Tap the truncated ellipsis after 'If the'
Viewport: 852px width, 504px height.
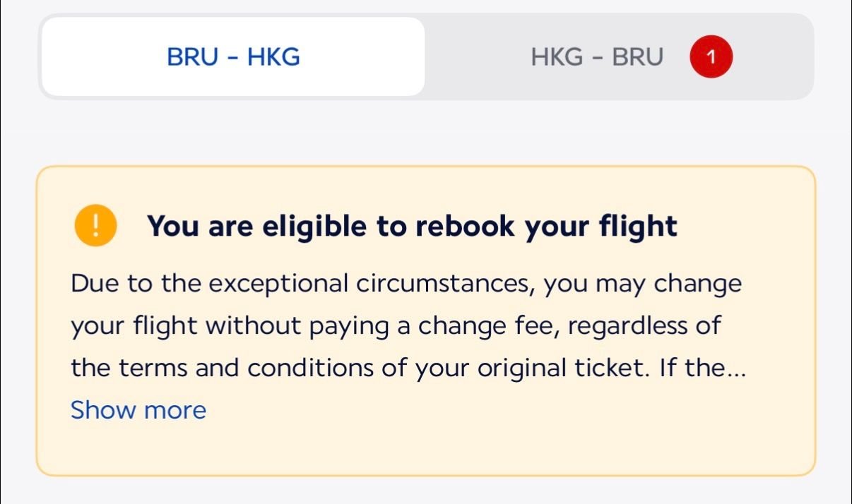(737, 370)
